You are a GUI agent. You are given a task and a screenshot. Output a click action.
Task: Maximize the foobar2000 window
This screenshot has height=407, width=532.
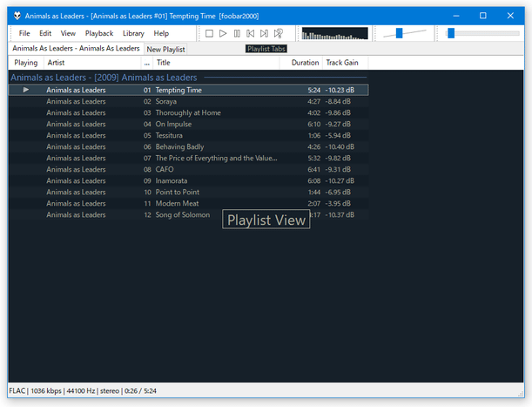click(482, 16)
